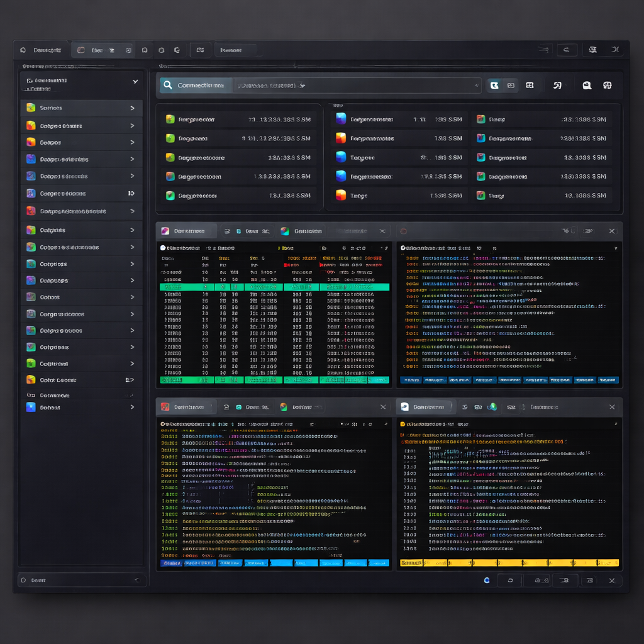
Task: Click the blue cube icon in the middle list's first row
Action: click(341, 119)
